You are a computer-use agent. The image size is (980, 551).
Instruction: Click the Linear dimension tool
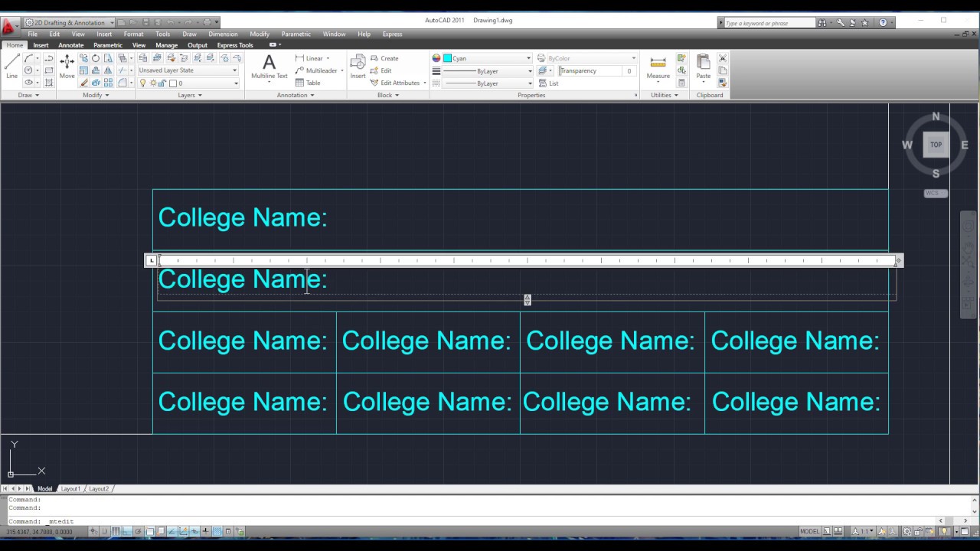click(309, 58)
